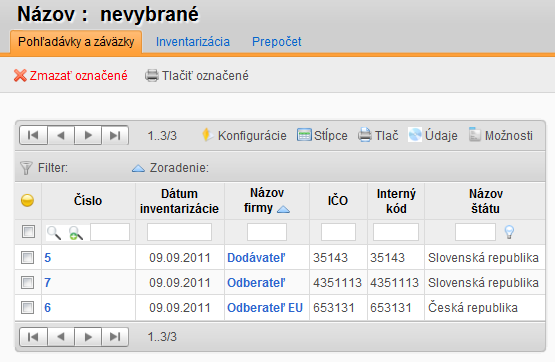
Task: Sort by IČO column header
Action: pyautogui.click(x=338, y=201)
